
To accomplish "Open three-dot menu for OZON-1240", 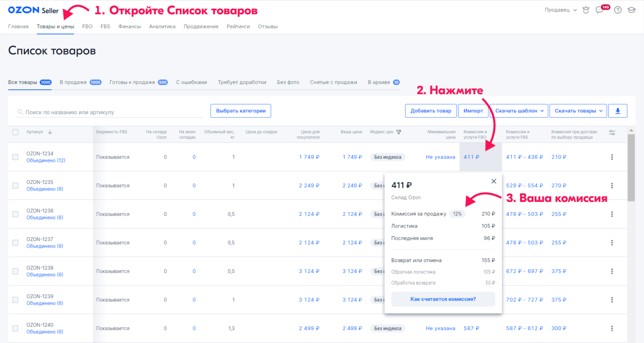I will tap(612, 328).
